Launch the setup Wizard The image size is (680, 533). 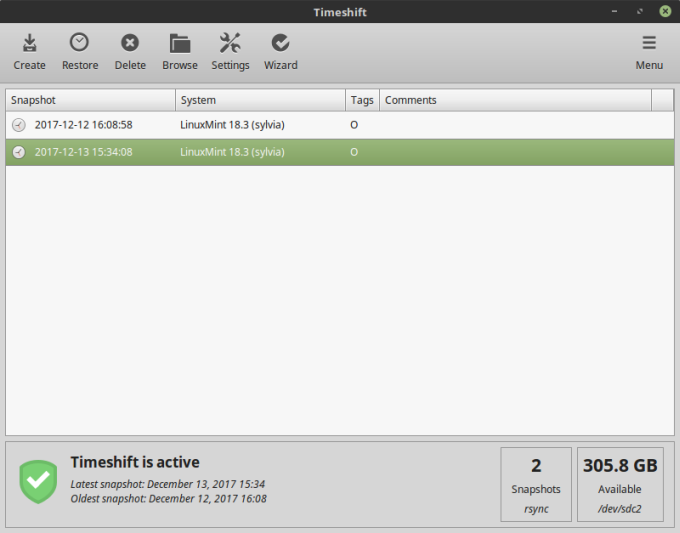click(x=281, y=52)
